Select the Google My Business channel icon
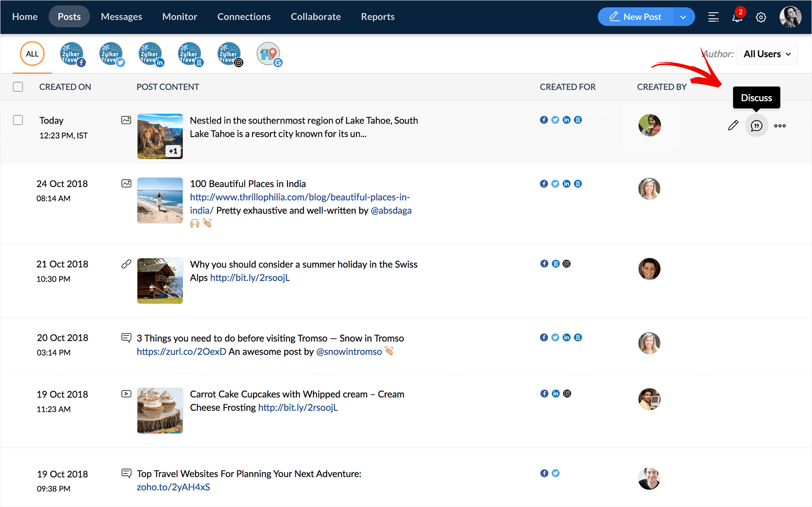The height and width of the screenshot is (507, 812). (x=269, y=54)
